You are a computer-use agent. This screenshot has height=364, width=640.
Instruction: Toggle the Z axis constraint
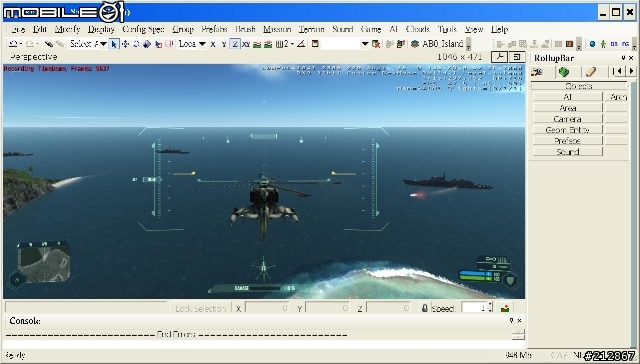(235, 44)
